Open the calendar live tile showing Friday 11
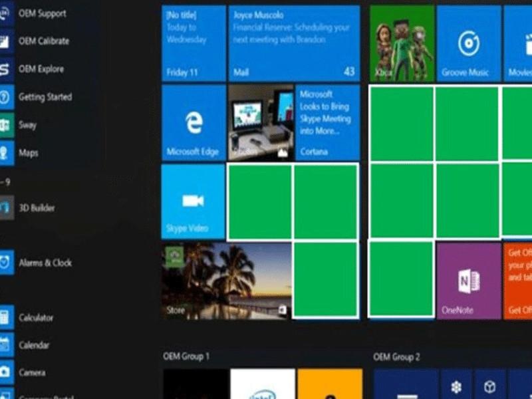 tap(194, 43)
